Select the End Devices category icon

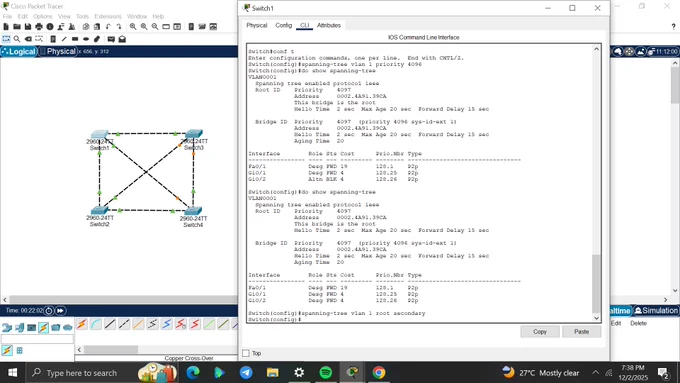point(19,327)
